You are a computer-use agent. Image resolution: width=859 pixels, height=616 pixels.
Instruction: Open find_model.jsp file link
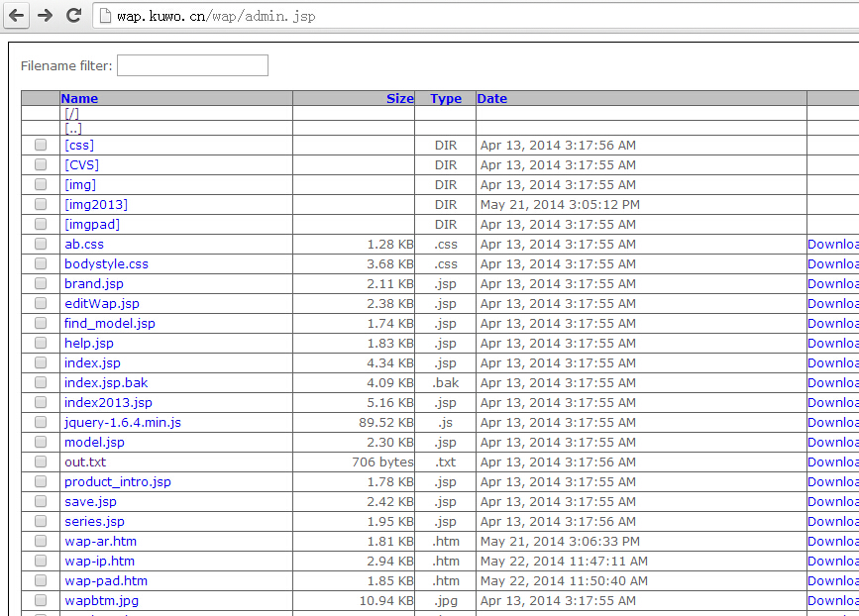[110, 323]
